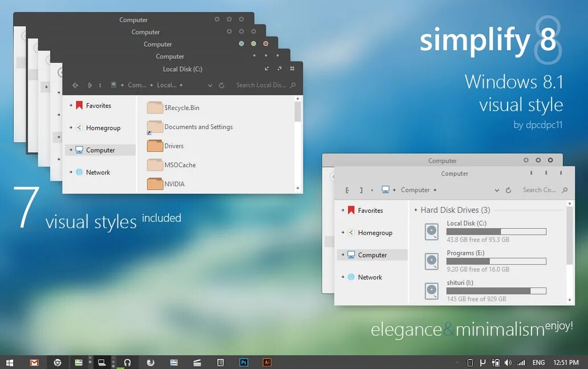Launch Illustrator from the taskbar
Viewport: 588px width, 369px height.
pyautogui.click(x=267, y=363)
